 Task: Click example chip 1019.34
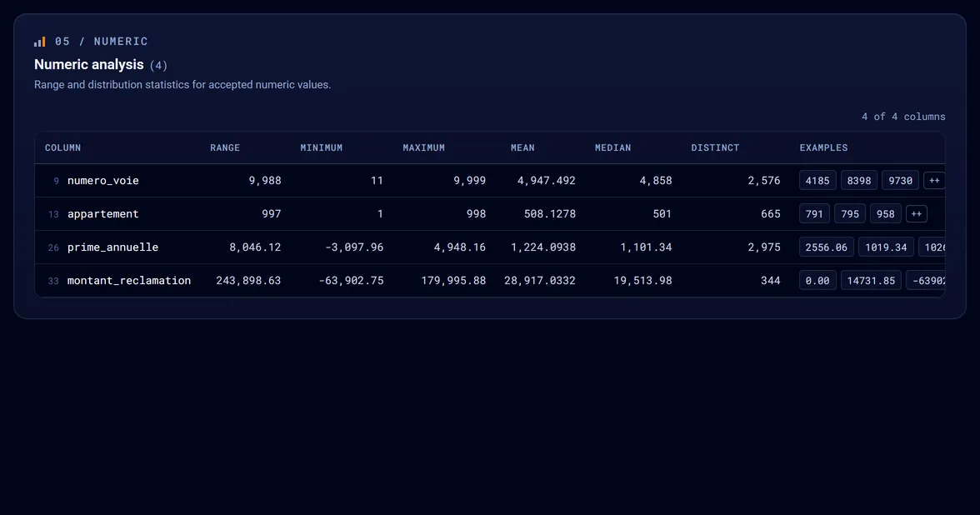point(887,247)
